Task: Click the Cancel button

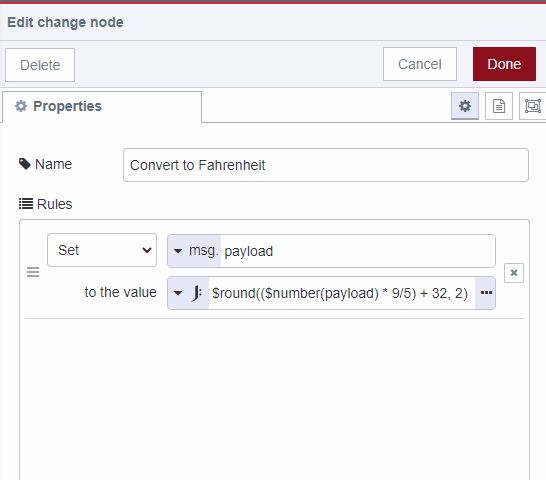Action: pos(420,64)
